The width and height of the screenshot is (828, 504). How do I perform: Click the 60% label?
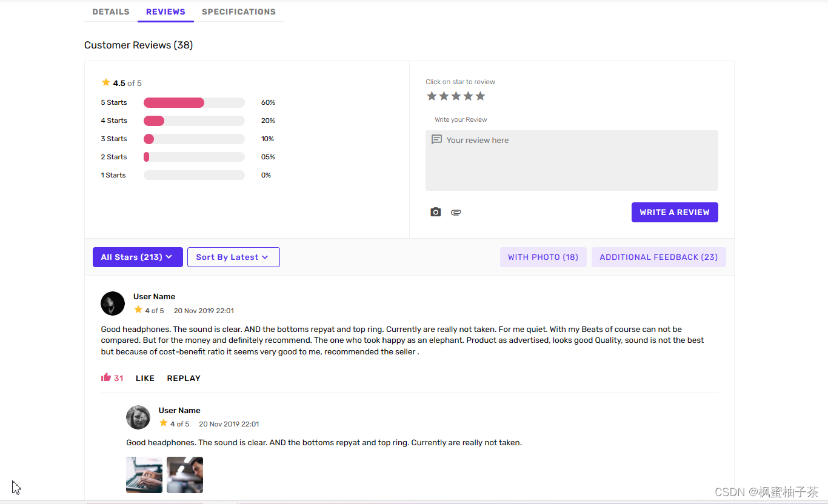pyautogui.click(x=268, y=102)
